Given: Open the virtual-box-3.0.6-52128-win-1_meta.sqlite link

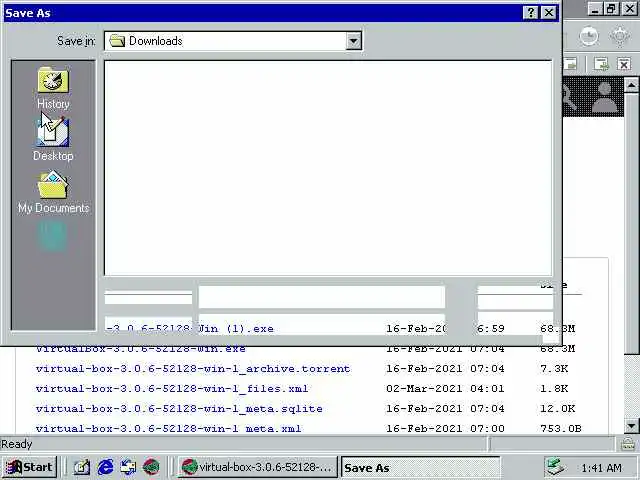Looking at the screenshot, I should pos(179,409).
